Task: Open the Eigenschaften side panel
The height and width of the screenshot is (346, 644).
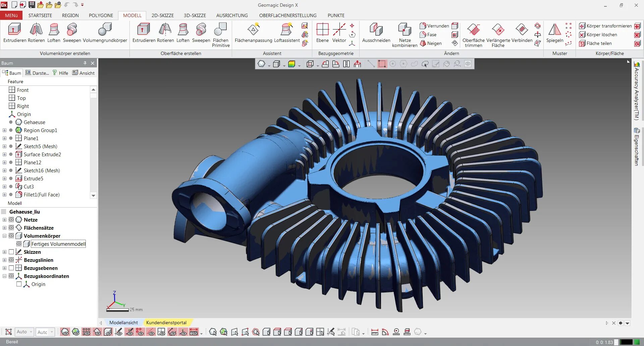Action: click(x=637, y=147)
